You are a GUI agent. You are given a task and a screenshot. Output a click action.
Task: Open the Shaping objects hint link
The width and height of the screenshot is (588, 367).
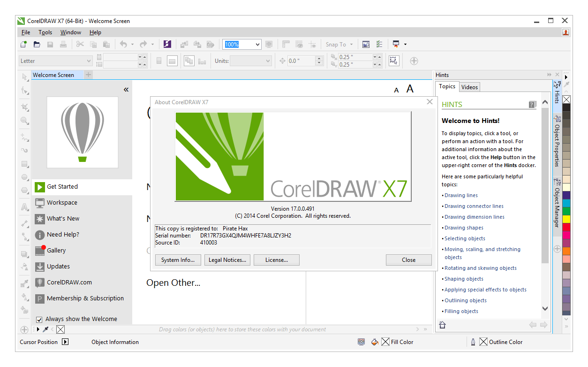pos(464,279)
